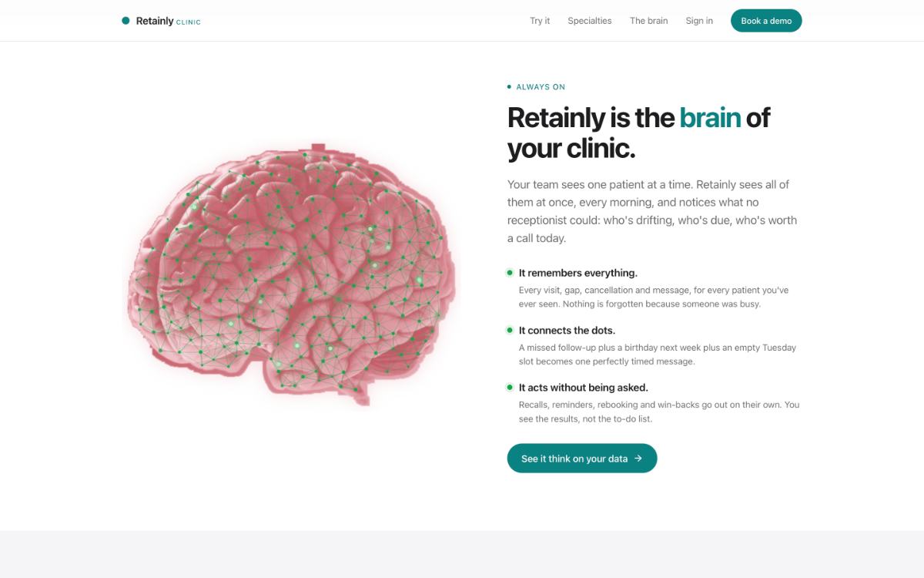Image resolution: width=924 pixels, height=578 pixels.
Task: Select Sign in from the top navigation
Action: pyautogui.click(x=699, y=21)
